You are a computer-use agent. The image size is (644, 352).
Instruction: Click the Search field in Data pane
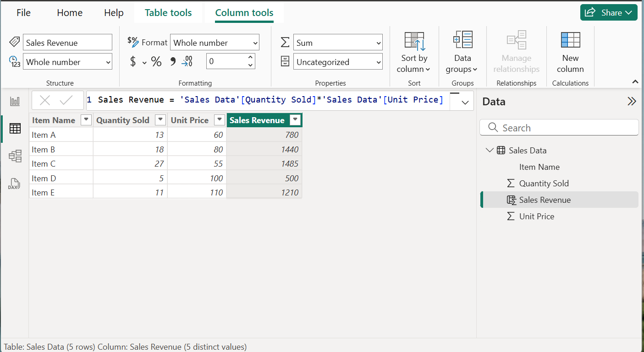pos(559,128)
